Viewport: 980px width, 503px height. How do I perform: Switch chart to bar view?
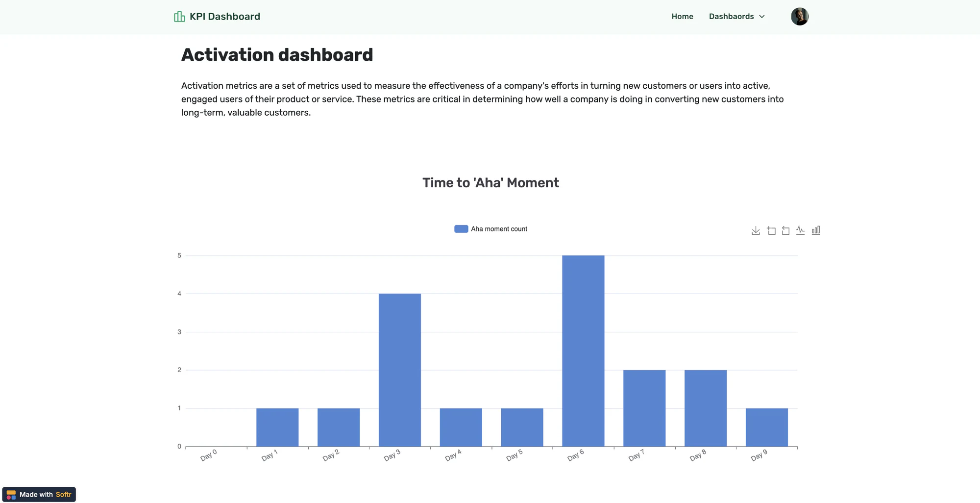coord(816,230)
